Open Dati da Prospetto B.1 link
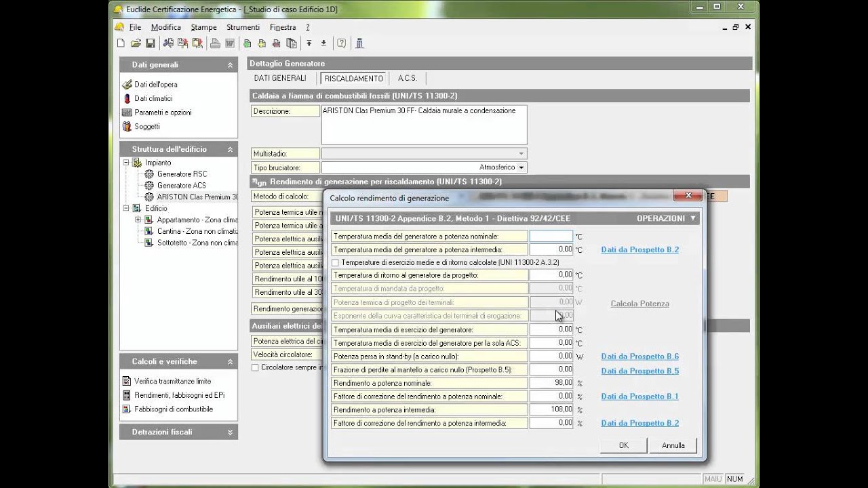868x488 pixels. pyautogui.click(x=639, y=396)
